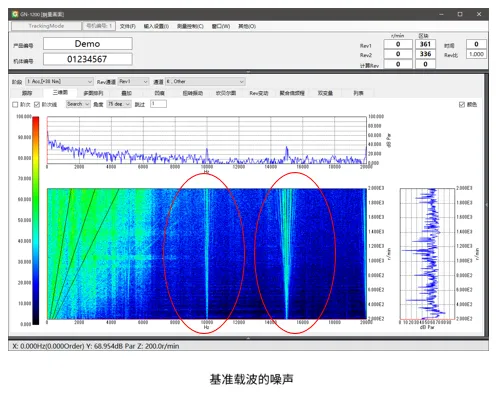Image resolution: width=501 pixels, height=393 pixels.
Task: Click the Rev比 field showing 1.000
Action: point(476,54)
